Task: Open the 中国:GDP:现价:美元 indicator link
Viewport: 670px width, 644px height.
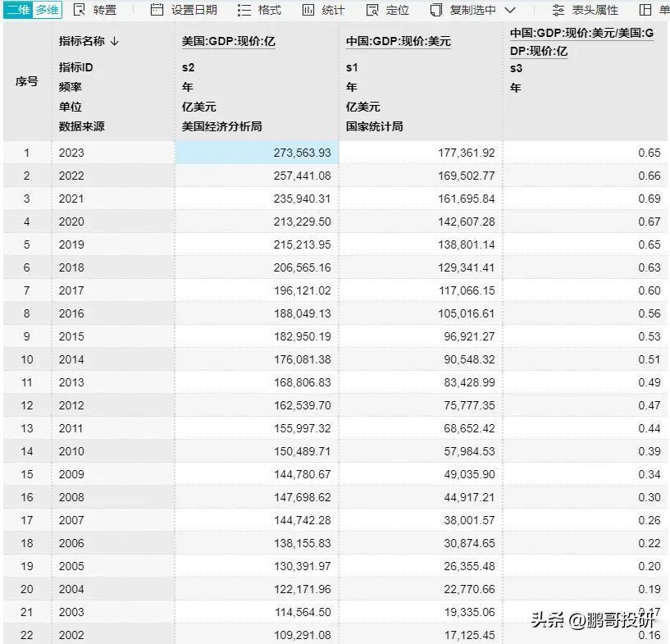Action: pyautogui.click(x=399, y=42)
